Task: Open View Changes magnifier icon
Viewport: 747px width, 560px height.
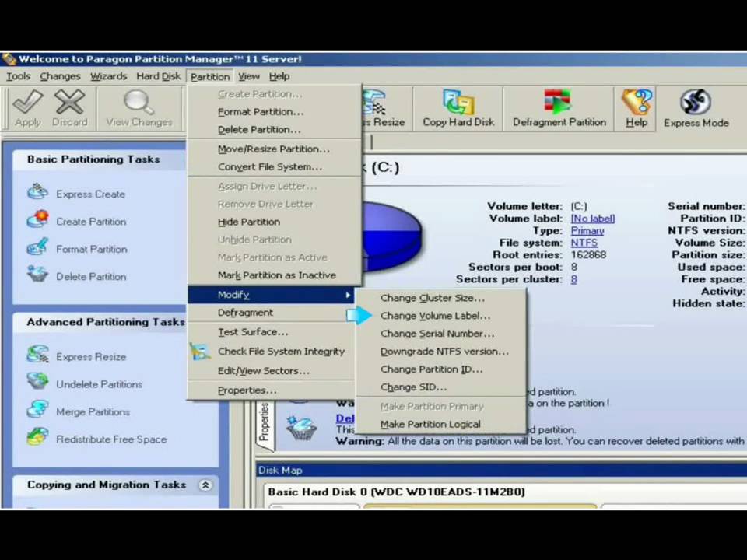Action: click(x=139, y=102)
